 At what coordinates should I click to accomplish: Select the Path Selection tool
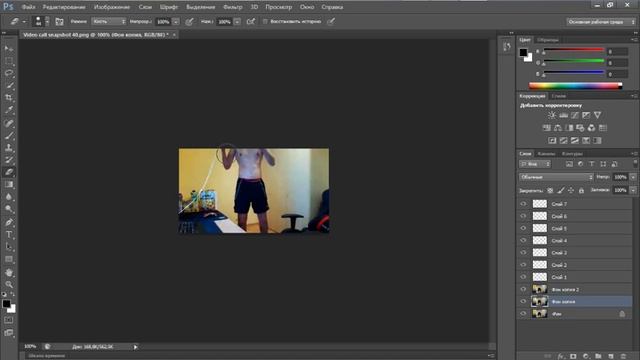[x=9, y=247]
